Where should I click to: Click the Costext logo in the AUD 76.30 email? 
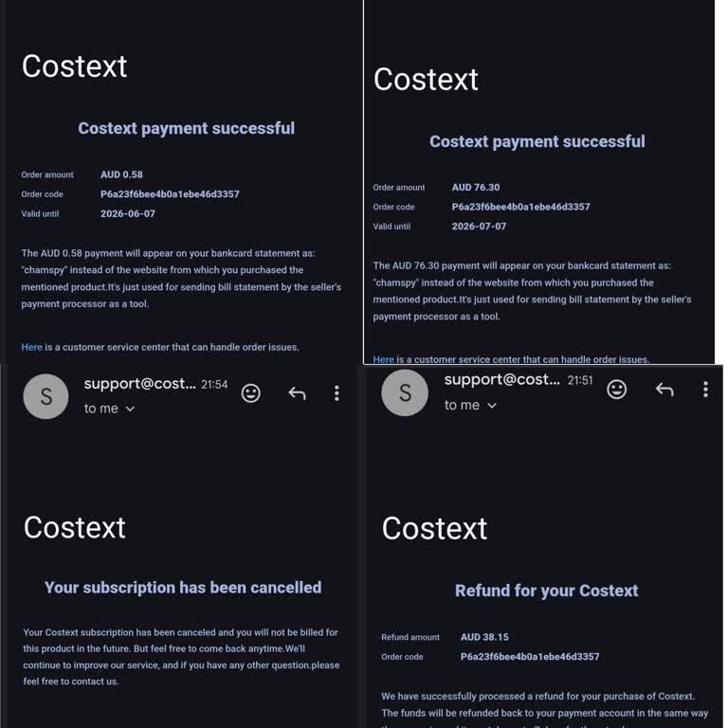(x=426, y=79)
